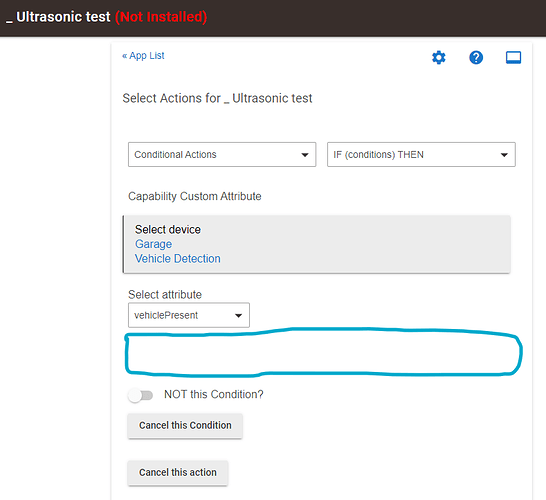This screenshot has height=500, width=546.
Task: Click the _ Ultrasonic test header title
Action: 58,17
